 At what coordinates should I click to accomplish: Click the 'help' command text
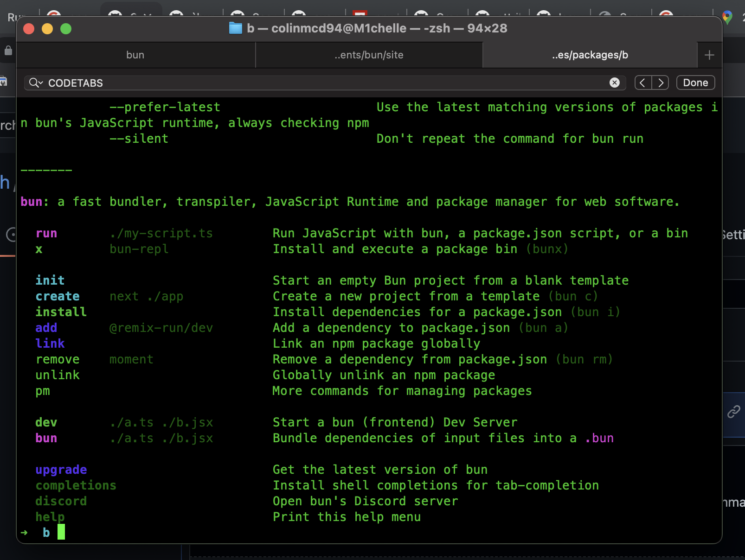coord(50,517)
